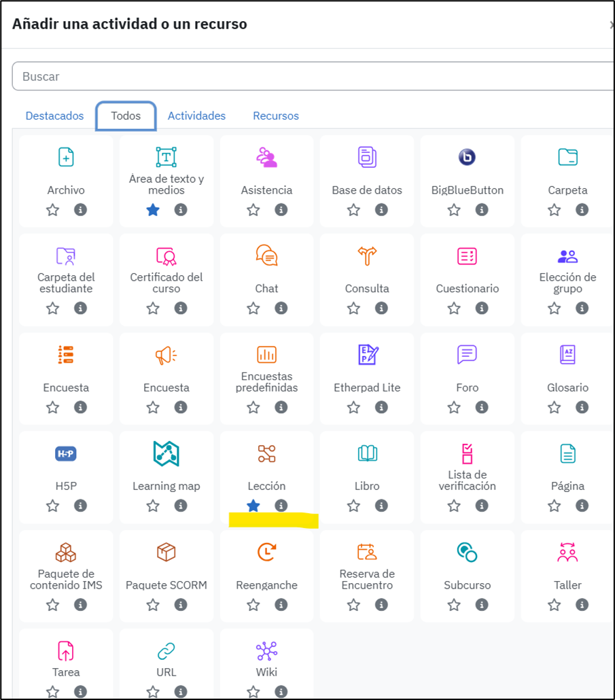Open the H5P activity icon
The width and height of the screenshot is (615, 700).
tap(66, 453)
